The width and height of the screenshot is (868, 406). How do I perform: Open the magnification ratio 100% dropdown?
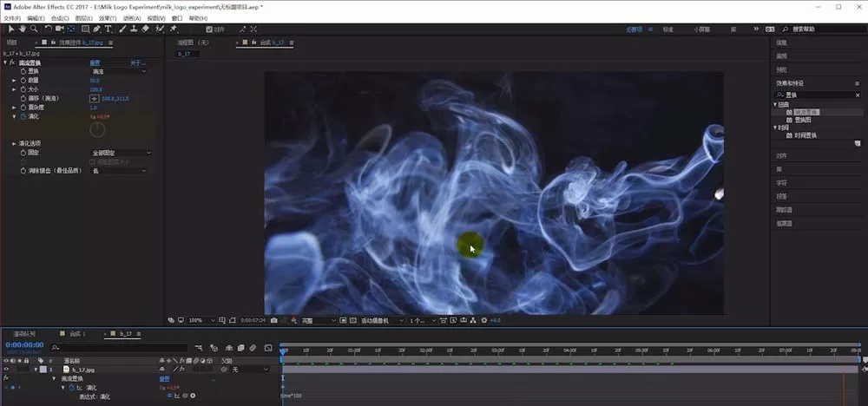coord(202,320)
